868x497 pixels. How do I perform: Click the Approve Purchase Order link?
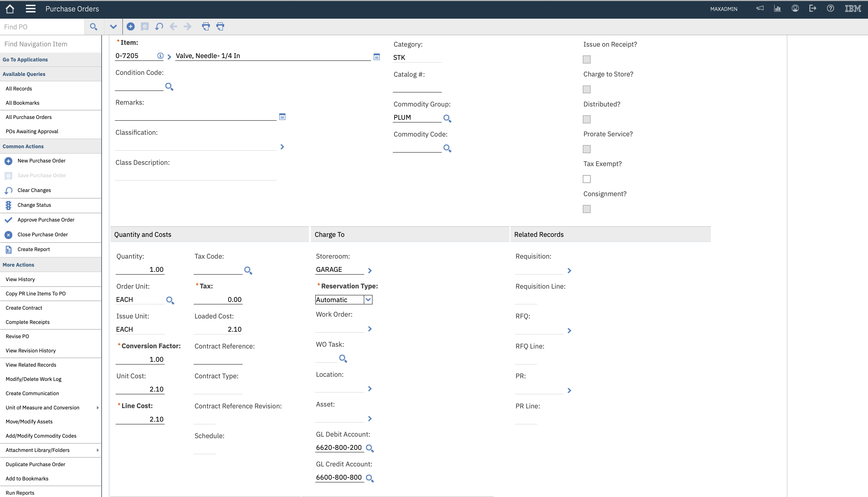46,220
